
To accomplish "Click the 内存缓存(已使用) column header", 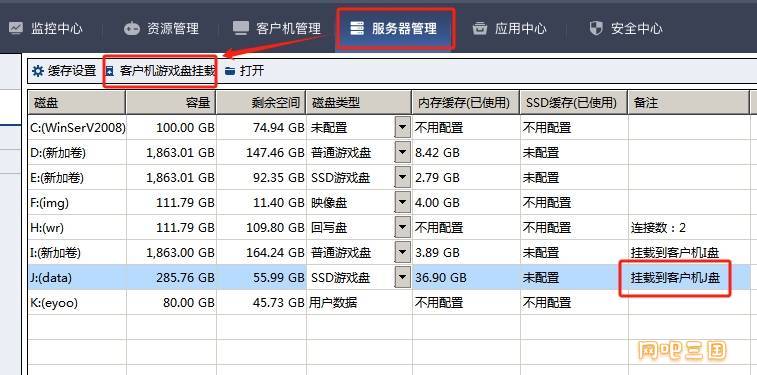I will click(x=466, y=102).
